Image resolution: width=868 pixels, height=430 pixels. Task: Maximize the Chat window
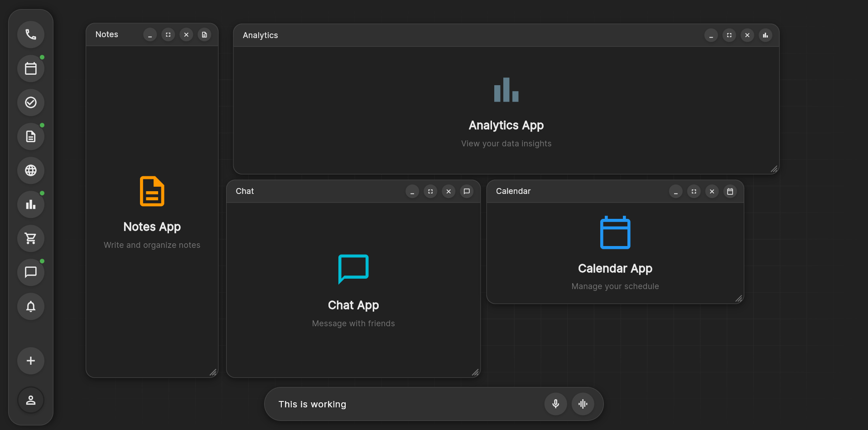click(430, 191)
